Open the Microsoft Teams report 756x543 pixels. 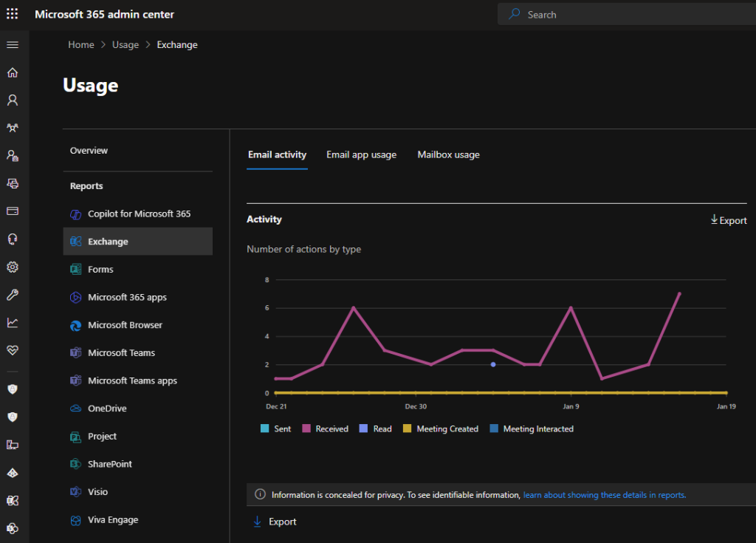point(138,353)
